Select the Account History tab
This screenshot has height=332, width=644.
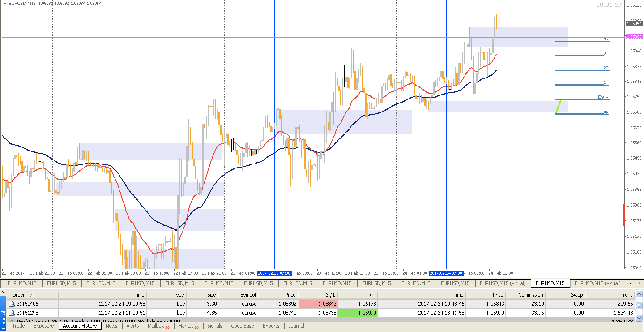80,326
